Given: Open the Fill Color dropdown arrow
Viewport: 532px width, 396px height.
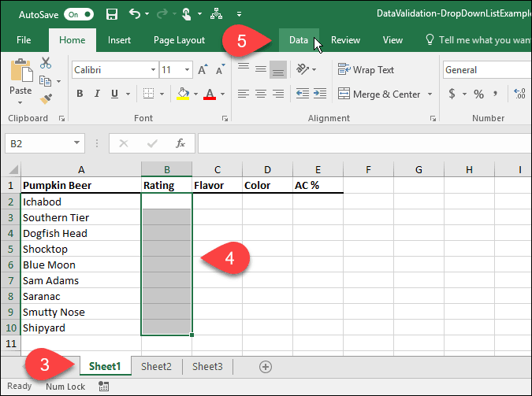Looking at the screenshot, I should click(195, 94).
